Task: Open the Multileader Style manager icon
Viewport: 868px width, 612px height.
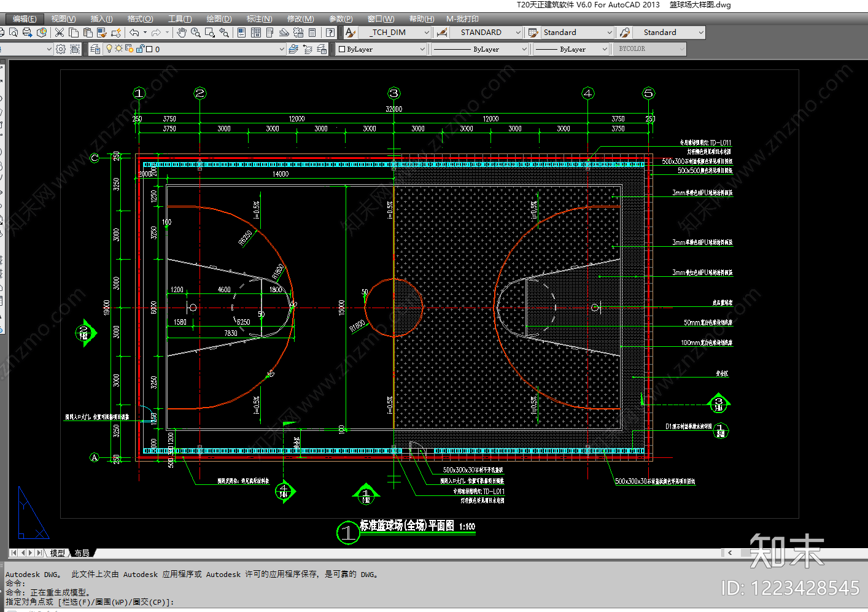Action: tap(625, 32)
